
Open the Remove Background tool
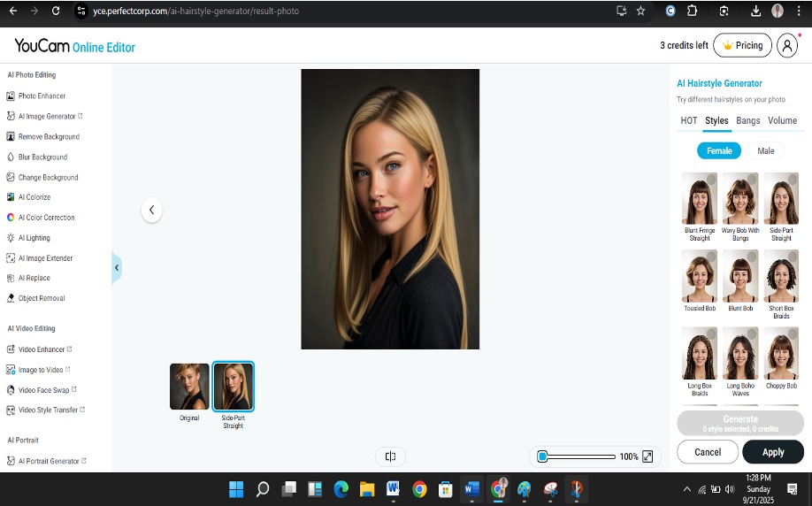click(x=49, y=136)
